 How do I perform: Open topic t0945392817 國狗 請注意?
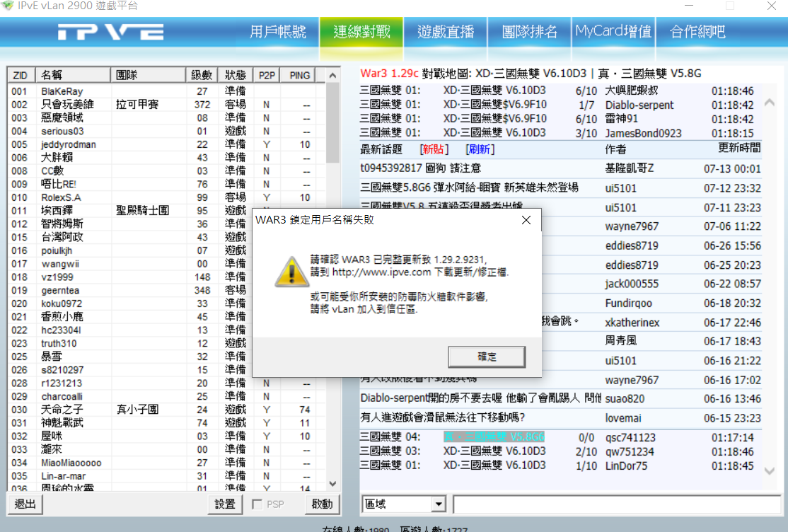point(421,168)
